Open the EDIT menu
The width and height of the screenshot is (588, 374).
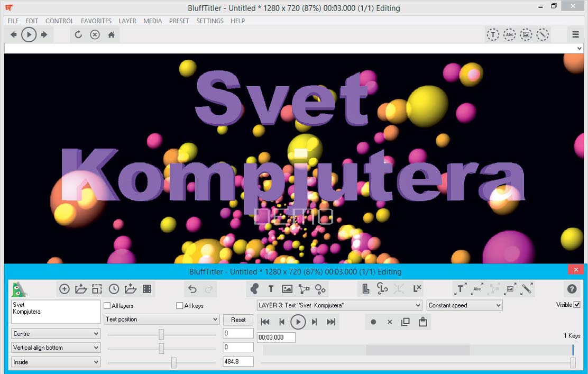(32, 21)
